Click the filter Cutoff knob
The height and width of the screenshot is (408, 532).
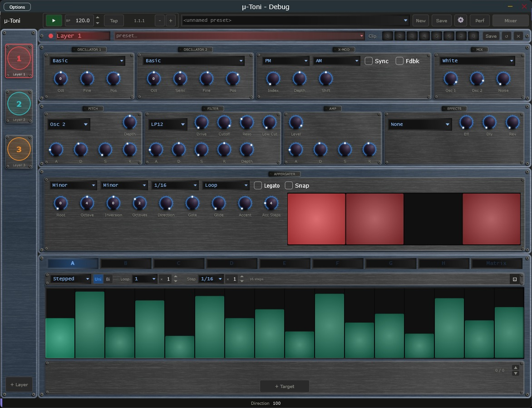pyautogui.click(x=224, y=123)
